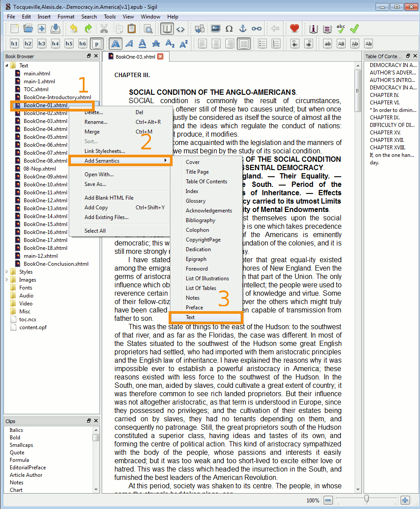Undo the last action
The height and width of the screenshot is (509, 420).
(74, 29)
